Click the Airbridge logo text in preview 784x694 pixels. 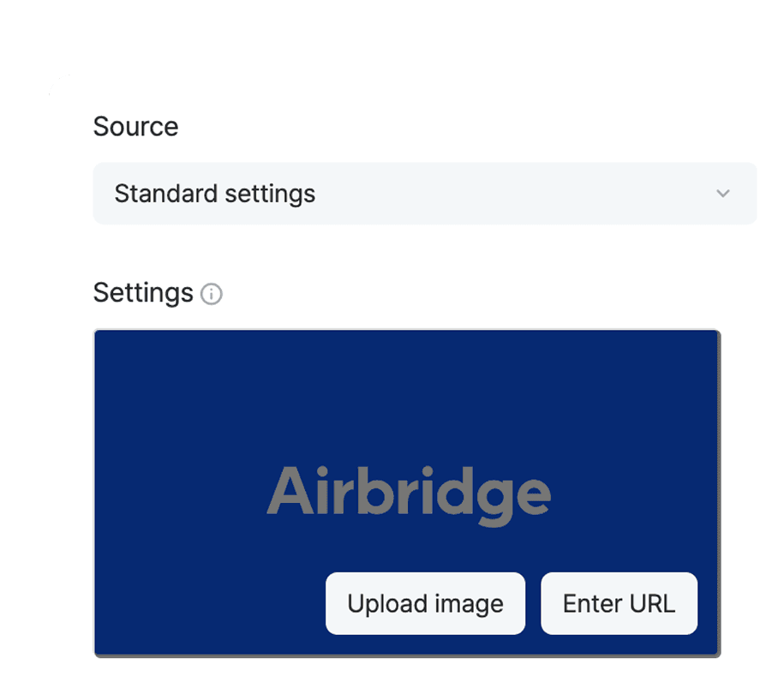409,494
